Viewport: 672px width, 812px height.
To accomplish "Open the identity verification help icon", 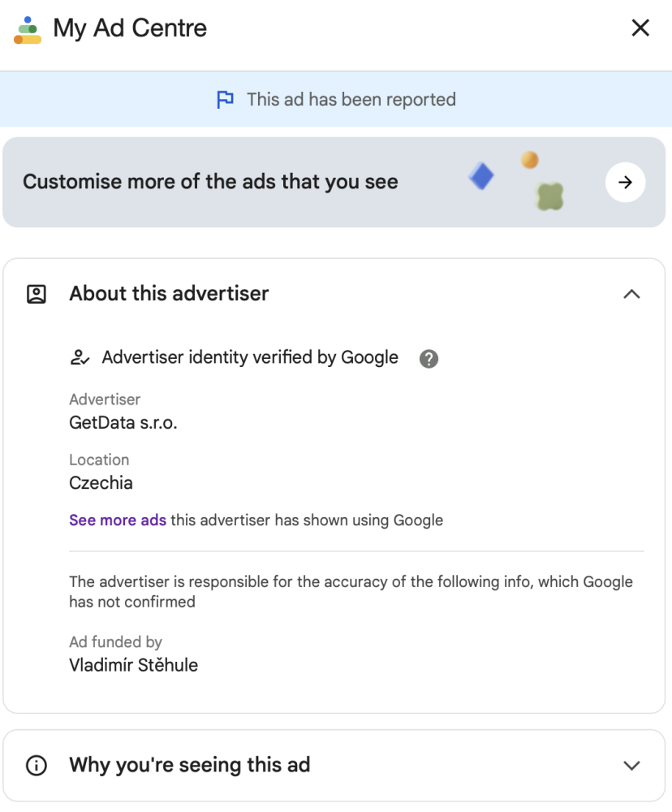I will click(x=429, y=359).
